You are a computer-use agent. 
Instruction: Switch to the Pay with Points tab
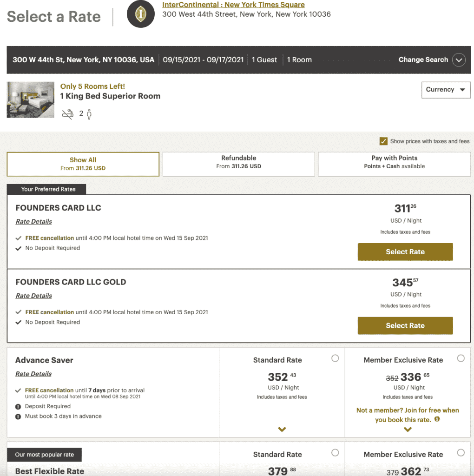(x=394, y=162)
